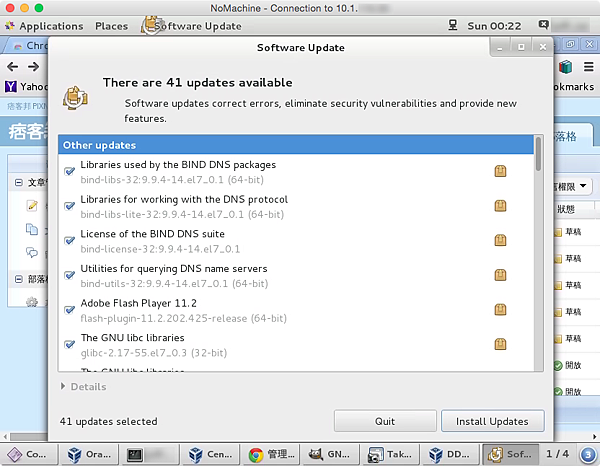Click the large Software Update header icon
Viewport: 600px width, 466px height.
pyautogui.click(x=75, y=98)
